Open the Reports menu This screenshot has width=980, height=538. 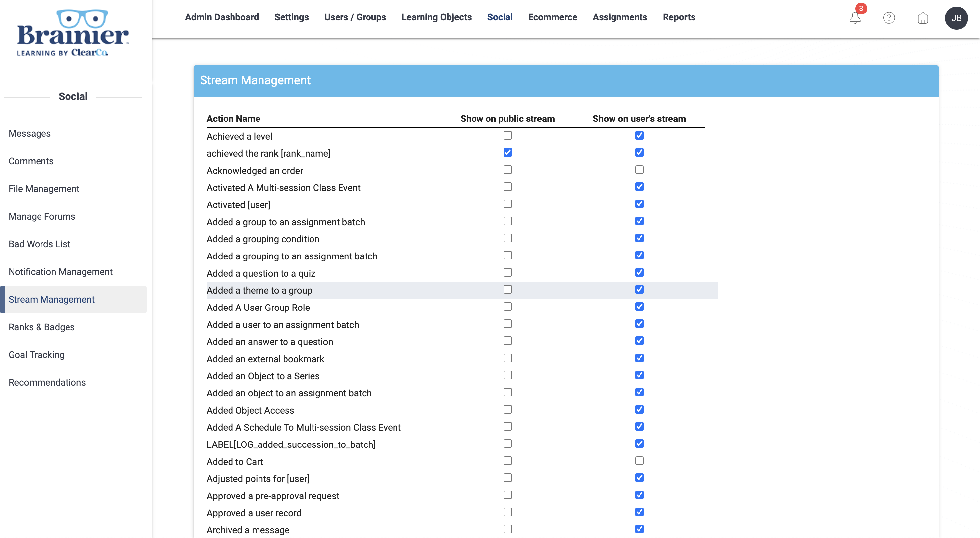tap(679, 17)
